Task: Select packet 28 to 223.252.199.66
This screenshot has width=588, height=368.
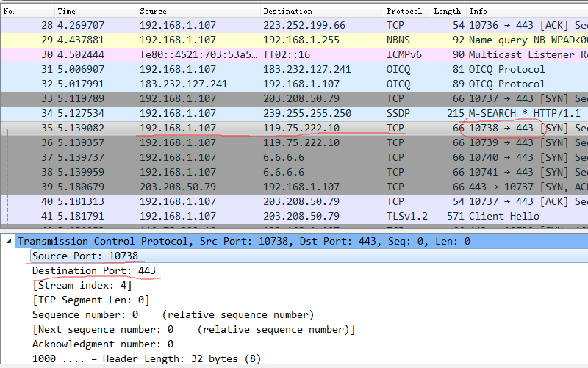Action: pyautogui.click(x=294, y=25)
